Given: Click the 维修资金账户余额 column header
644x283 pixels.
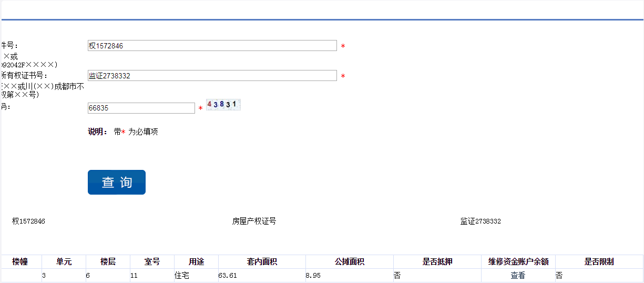Looking at the screenshot, I should coord(518,261).
